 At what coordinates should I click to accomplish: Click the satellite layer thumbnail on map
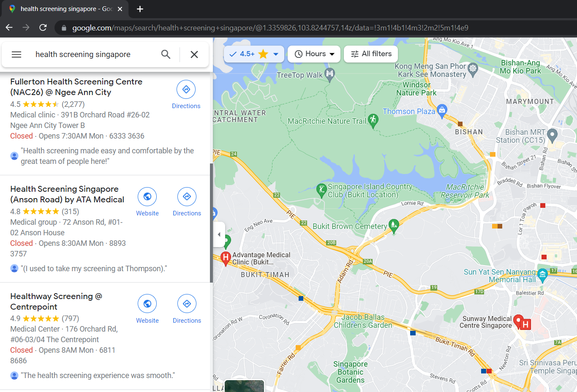[x=244, y=386]
